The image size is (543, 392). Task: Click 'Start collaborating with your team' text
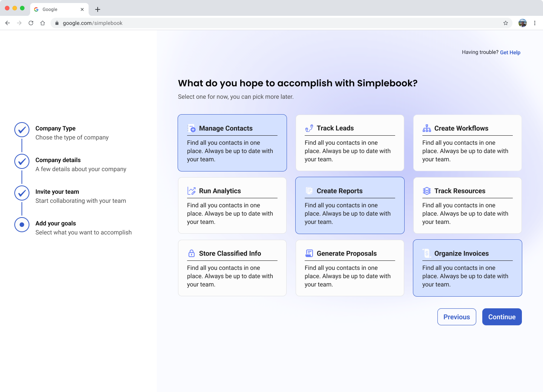tap(81, 201)
